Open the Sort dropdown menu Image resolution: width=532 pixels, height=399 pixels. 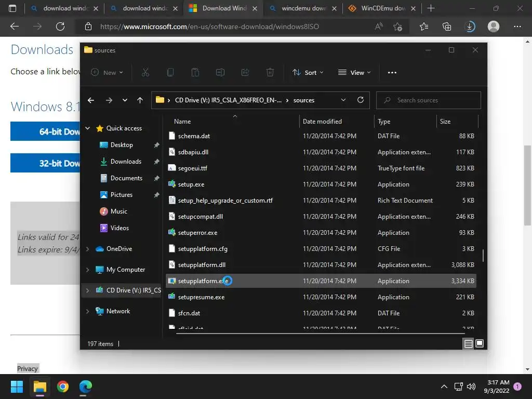click(308, 72)
